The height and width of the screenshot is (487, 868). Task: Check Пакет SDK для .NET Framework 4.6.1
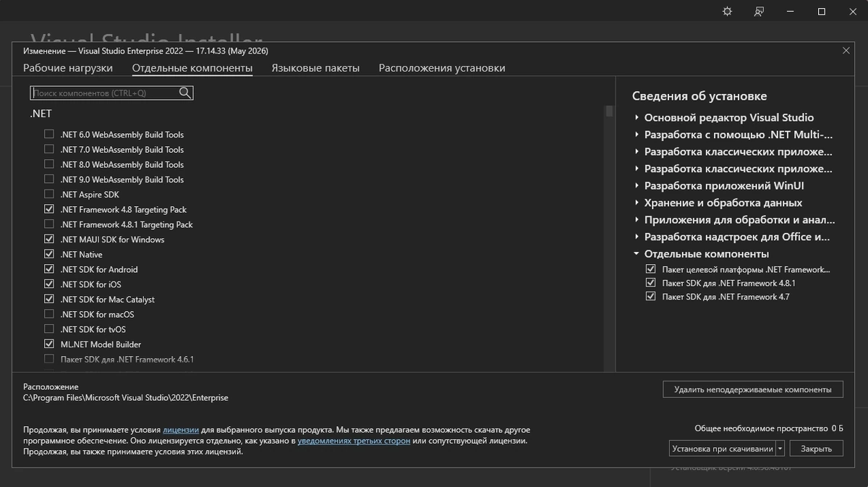coord(49,359)
